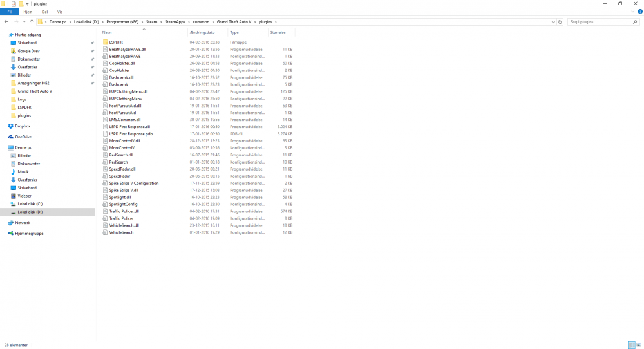
Task: Select LSPD First Response.dll file
Action: coord(129,127)
